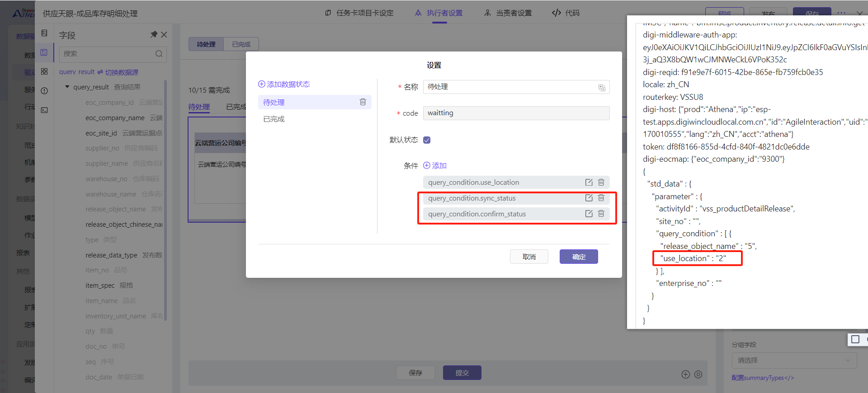Screen dimensions: 868x393
Task: Switch to the 执行者设置 tab
Action: click(439, 13)
